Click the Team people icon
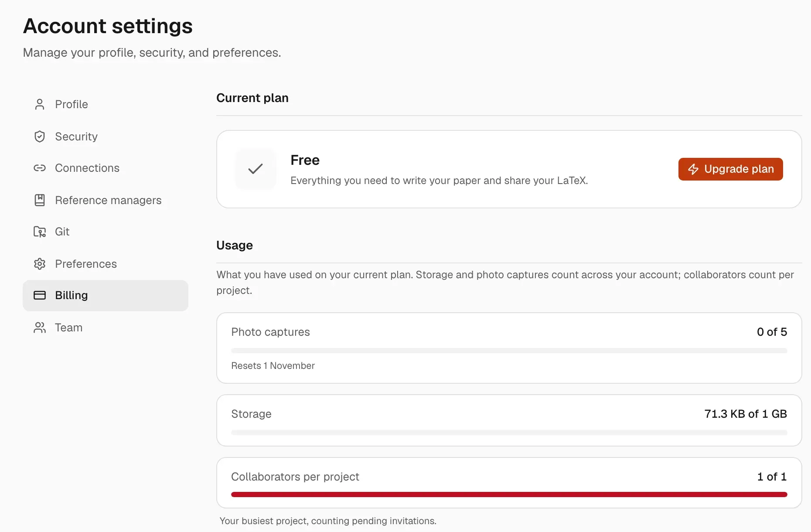 point(40,327)
